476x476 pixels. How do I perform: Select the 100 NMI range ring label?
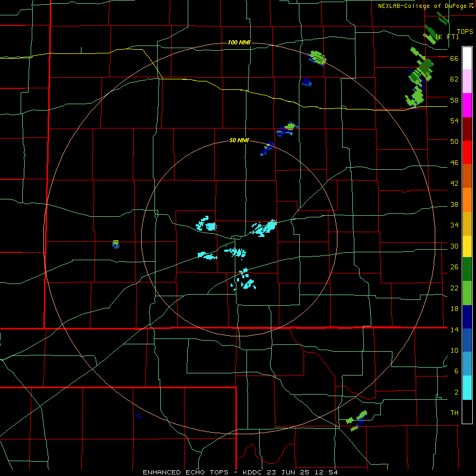coord(239,42)
